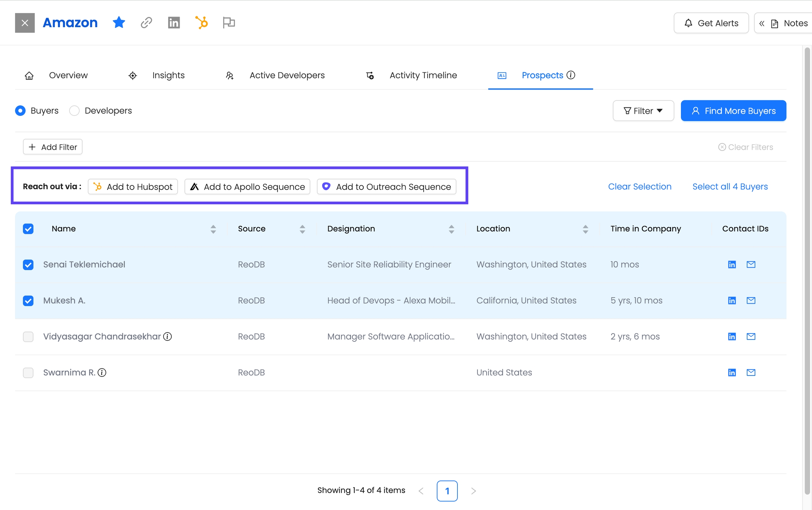812x510 pixels.
Task: Click the copy link icon beside Amazon
Action: tap(146, 23)
